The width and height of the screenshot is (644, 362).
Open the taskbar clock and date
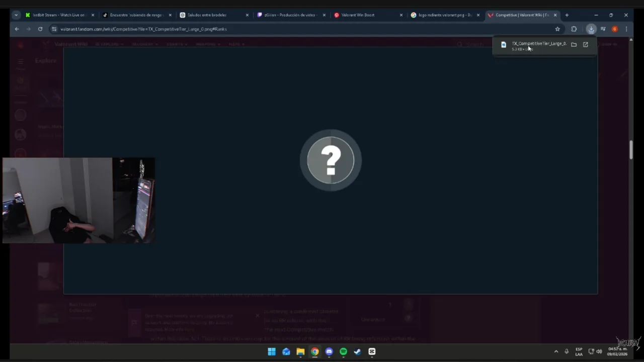tap(617, 351)
